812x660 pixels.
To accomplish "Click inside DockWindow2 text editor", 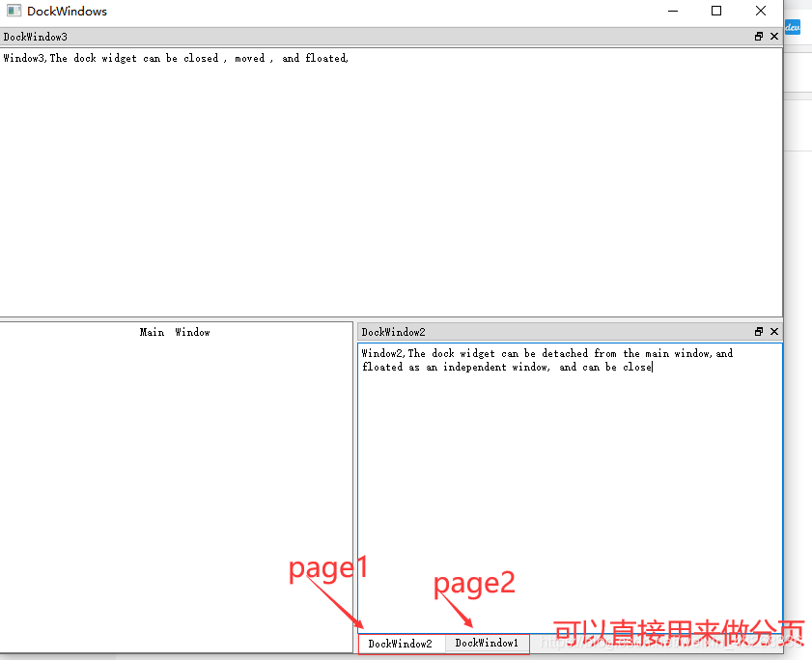I will (570, 487).
